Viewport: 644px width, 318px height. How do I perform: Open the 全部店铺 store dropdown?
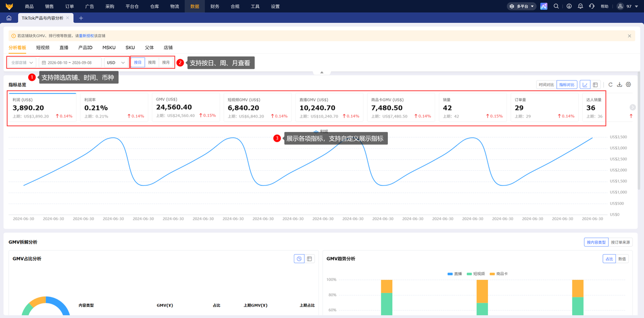pyautogui.click(x=22, y=63)
